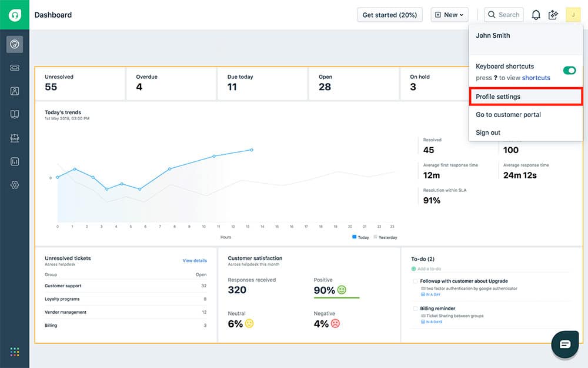Image resolution: width=588 pixels, height=368 pixels.
Task: Open the Dashboard icon in the sidebar
Action: tap(15, 44)
